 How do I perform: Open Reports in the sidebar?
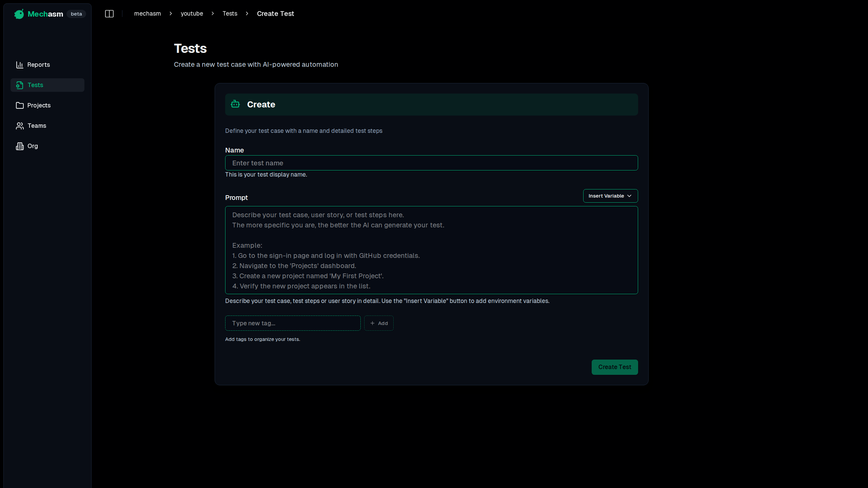(39, 65)
